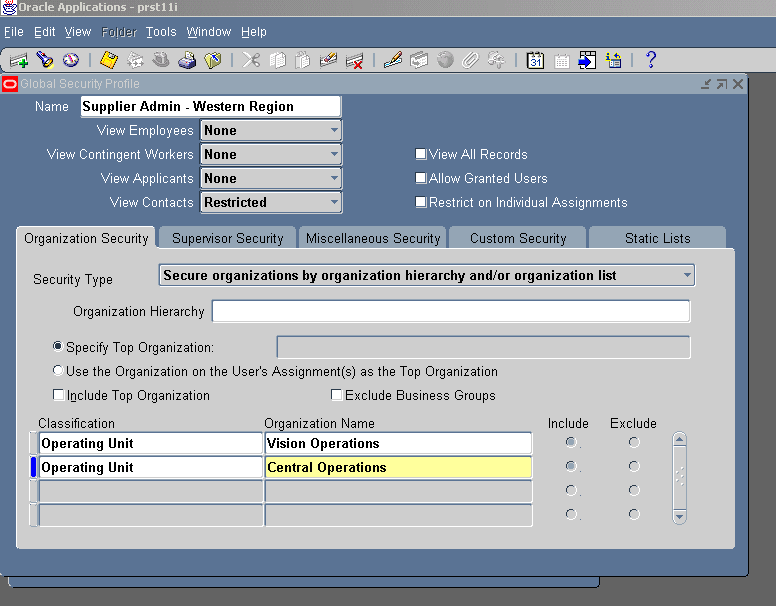Viewport: 776px width, 606px height.
Task: Click the Central Operations organization name cell
Action: pos(398,467)
